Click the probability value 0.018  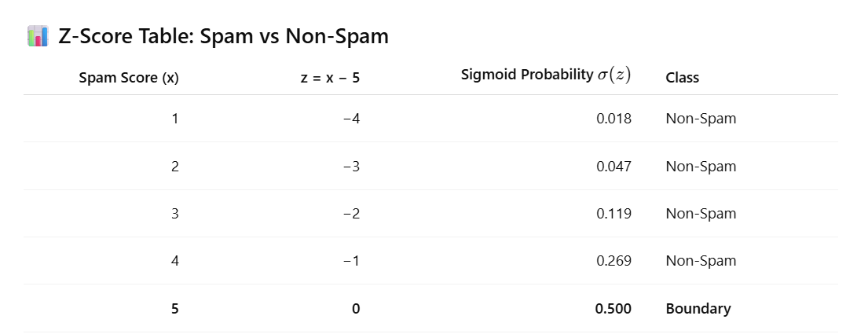pos(613,119)
